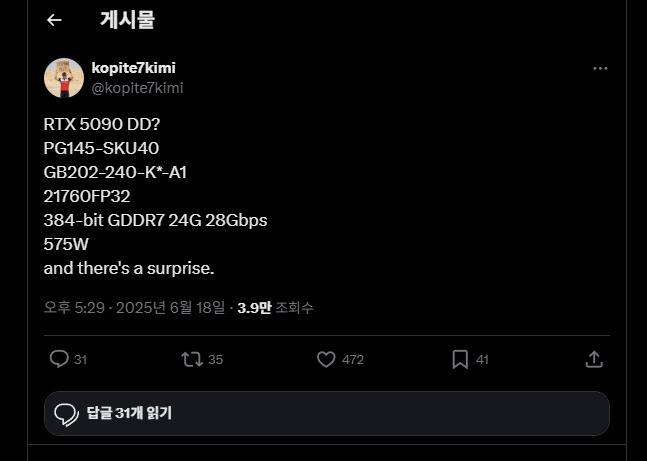647x461 pixels.
Task: Like the post with the heart icon
Action: [x=325, y=359]
